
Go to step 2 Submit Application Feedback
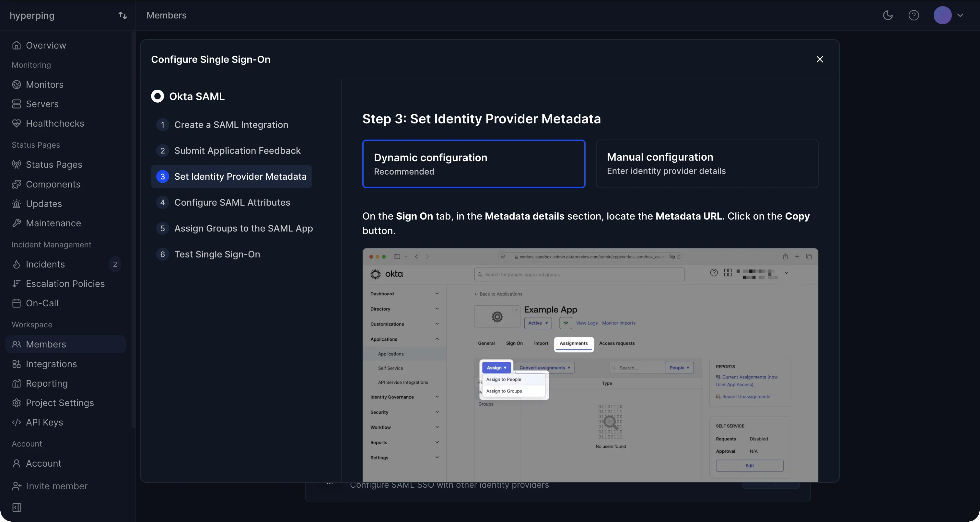click(x=229, y=151)
